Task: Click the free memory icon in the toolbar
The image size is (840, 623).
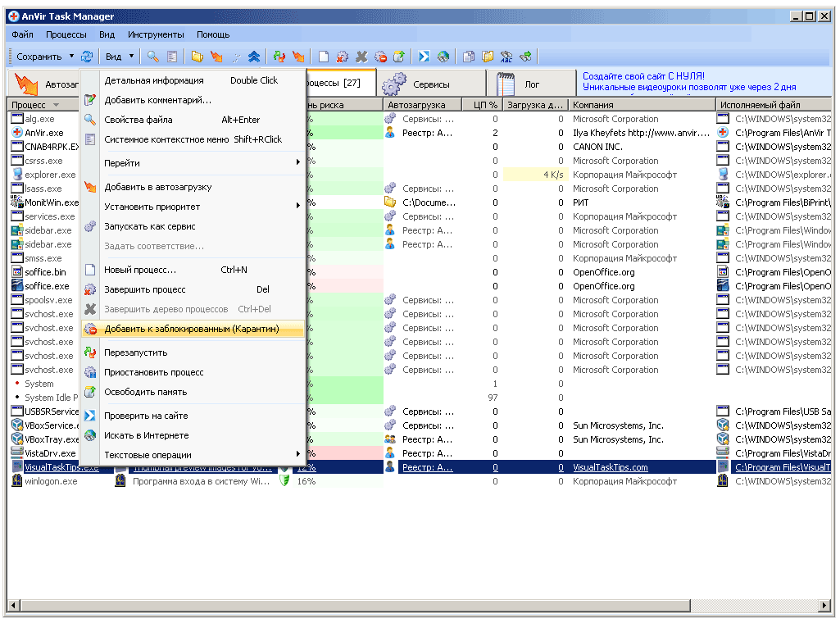Action: (x=399, y=57)
